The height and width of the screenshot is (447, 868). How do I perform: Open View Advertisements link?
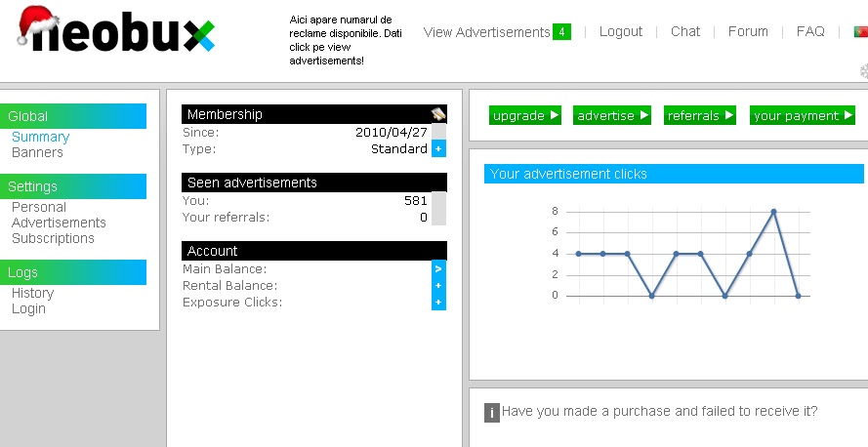[x=486, y=32]
